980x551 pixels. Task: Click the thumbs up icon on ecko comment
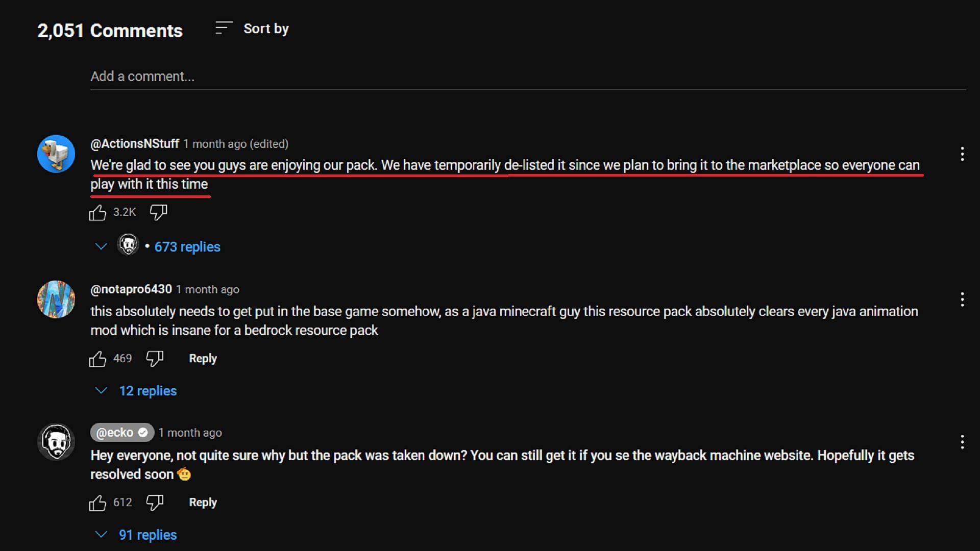(x=99, y=502)
